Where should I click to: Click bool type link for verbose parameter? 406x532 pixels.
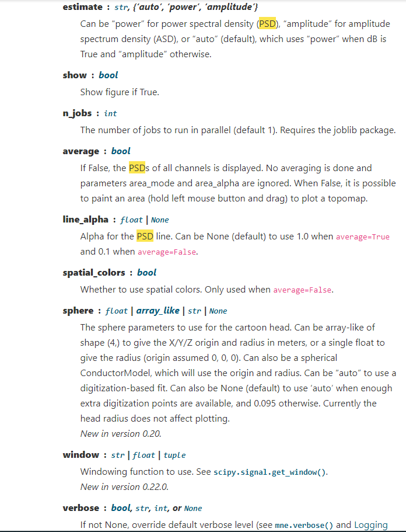coord(121,508)
